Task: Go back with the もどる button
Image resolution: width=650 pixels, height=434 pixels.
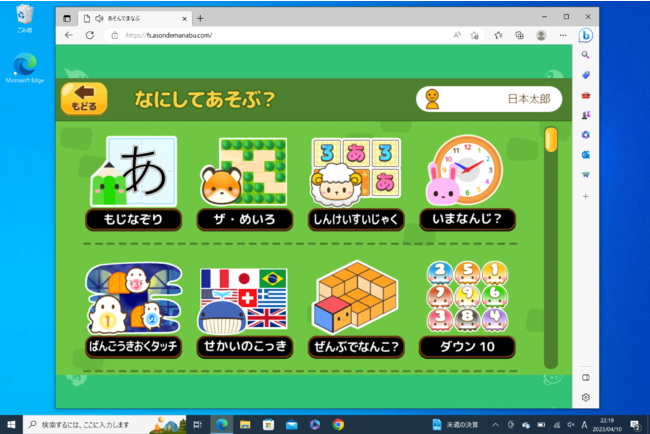Action: (84, 99)
